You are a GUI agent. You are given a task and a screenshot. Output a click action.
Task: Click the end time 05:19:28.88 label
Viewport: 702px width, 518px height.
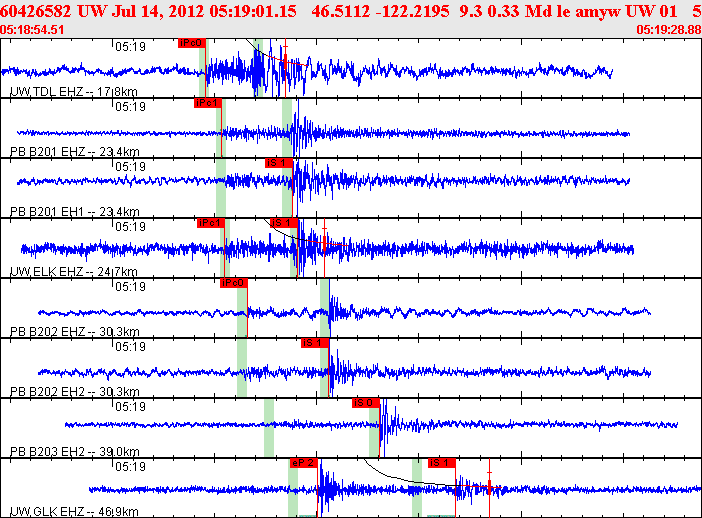[669, 30]
